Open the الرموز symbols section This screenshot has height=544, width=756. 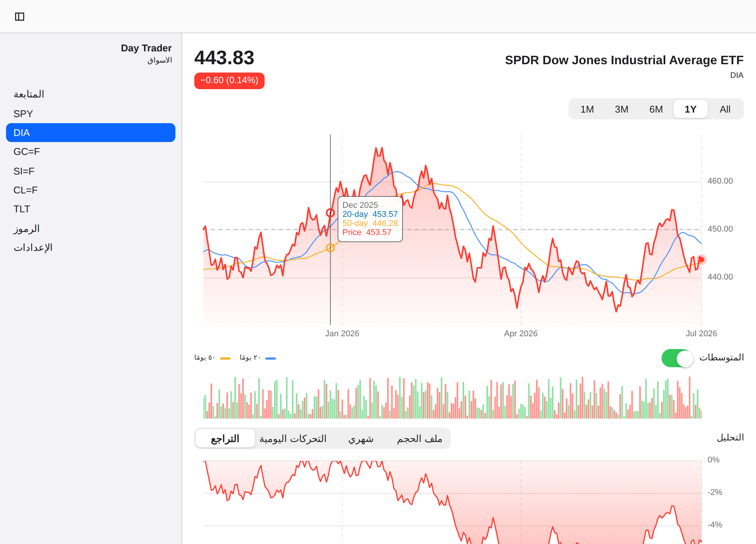tap(91, 229)
